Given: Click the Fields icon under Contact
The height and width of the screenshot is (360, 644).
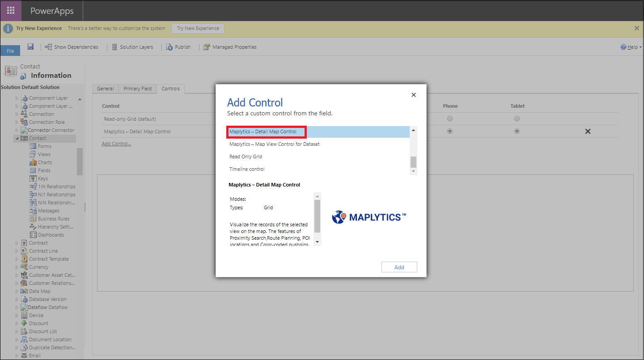Looking at the screenshot, I should (x=33, y=170).
